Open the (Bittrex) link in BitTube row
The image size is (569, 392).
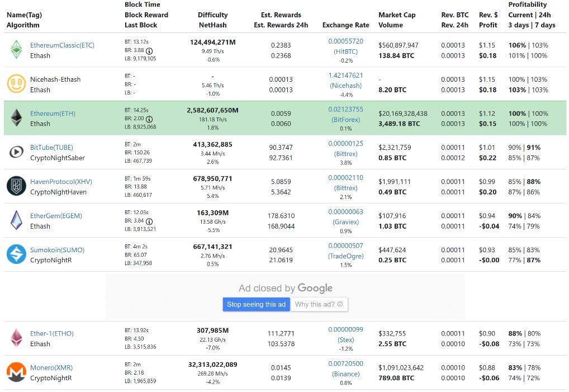[x=346, y=154]
